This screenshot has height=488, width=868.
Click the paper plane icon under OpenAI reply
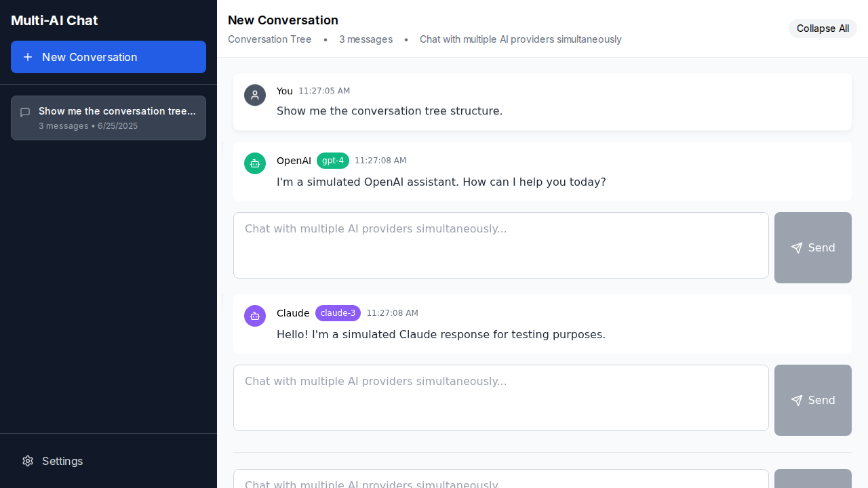coord(797,248)
